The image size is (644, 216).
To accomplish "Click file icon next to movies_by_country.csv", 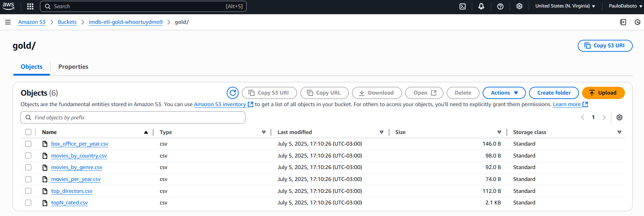I will (45, 156).
